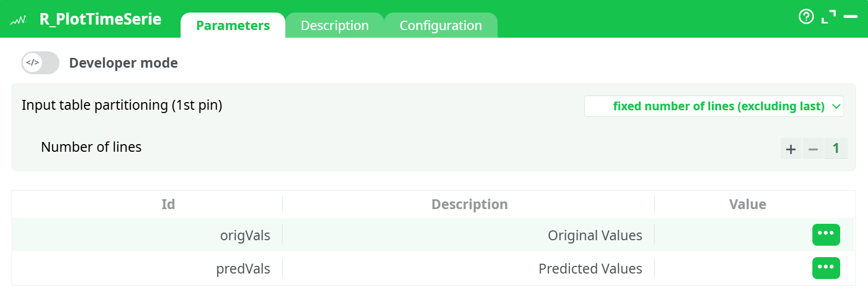Click the Original Values description cell
This screenshot has height=297, width=868.
[595, 235]
